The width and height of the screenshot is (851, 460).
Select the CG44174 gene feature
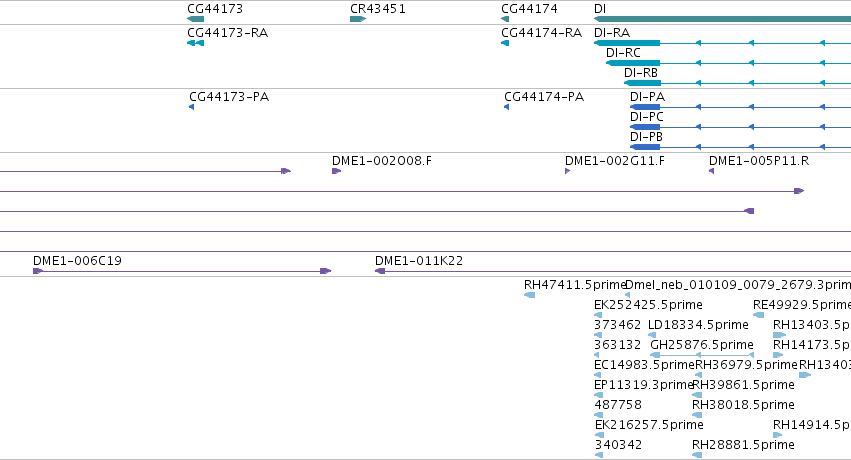505,19
